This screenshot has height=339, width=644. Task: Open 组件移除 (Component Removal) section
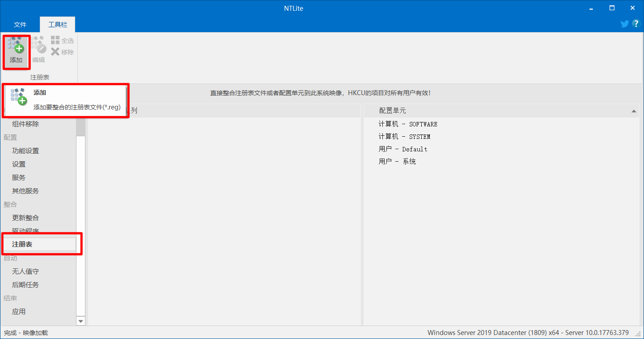(26, 124)
